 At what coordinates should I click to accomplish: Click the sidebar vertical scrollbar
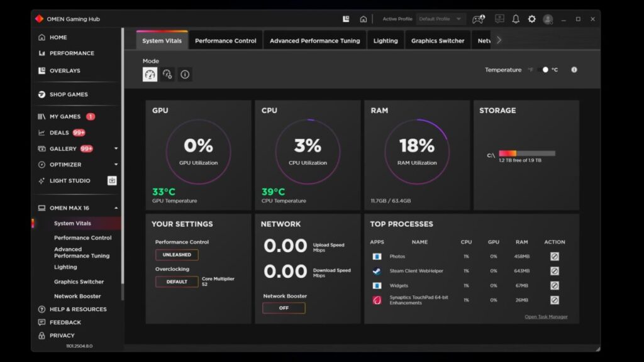coord(123,164)
